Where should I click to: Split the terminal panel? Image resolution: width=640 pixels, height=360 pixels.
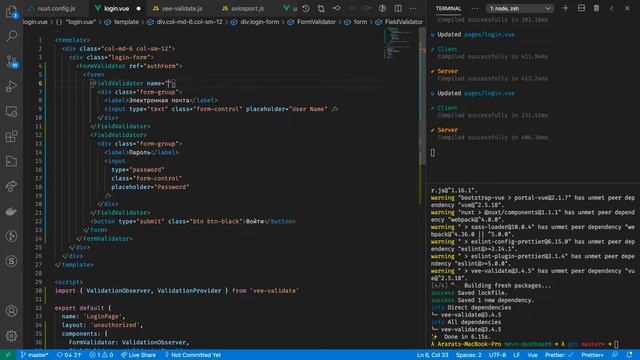[x=581, y=8]
